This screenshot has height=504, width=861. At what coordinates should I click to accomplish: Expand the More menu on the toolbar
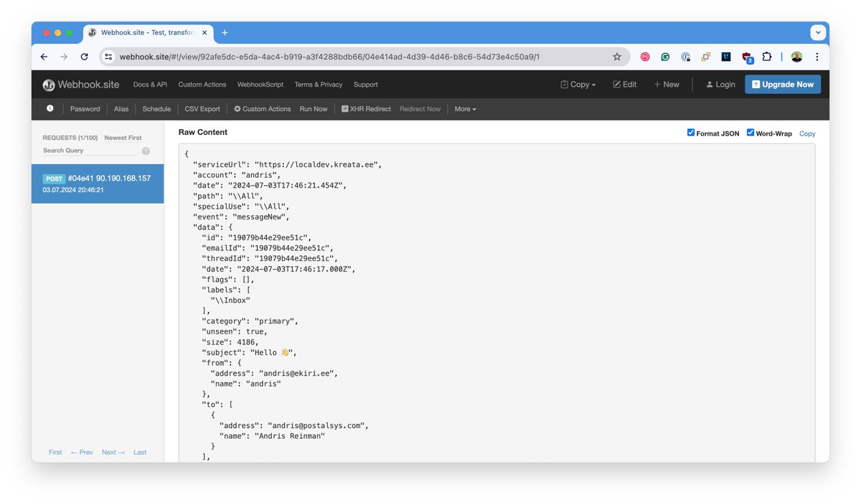pyautogui.click(x=465, y=108)
